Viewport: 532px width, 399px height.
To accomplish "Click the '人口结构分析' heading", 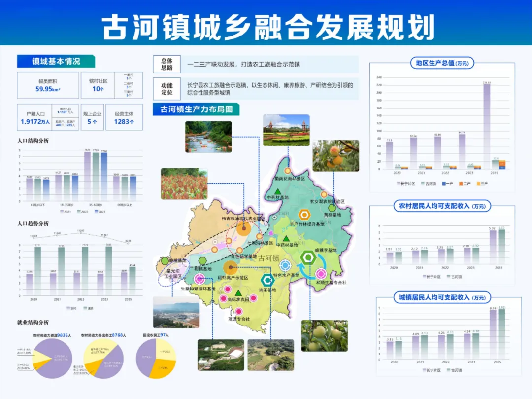I will (x=33, y=140).
